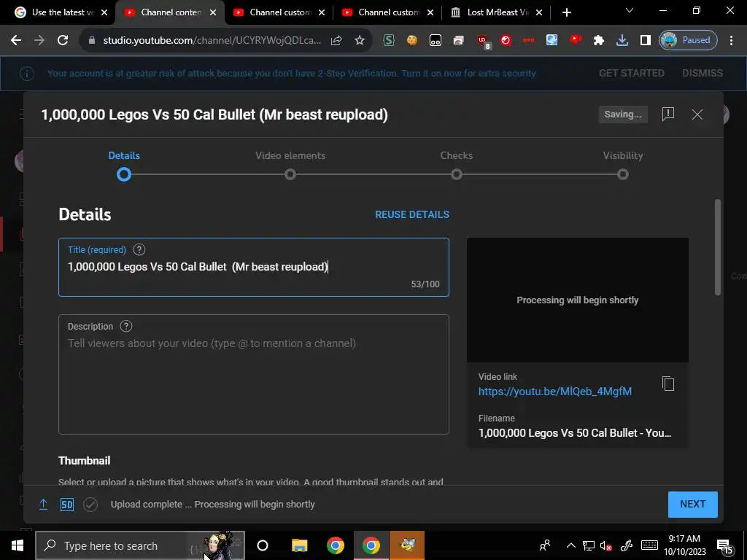Click the upload arrow status icon
The width and height of the screenshot is (747, 560).
43,505
